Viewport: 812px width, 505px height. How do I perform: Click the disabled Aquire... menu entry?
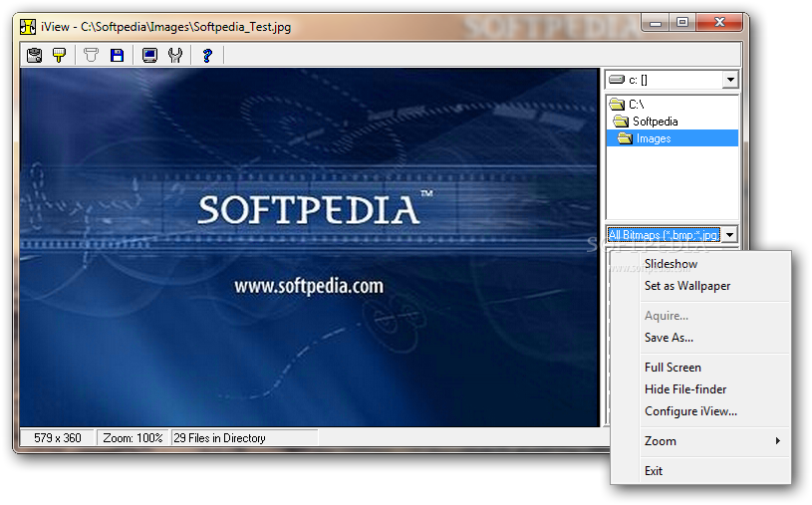(666, 316)
